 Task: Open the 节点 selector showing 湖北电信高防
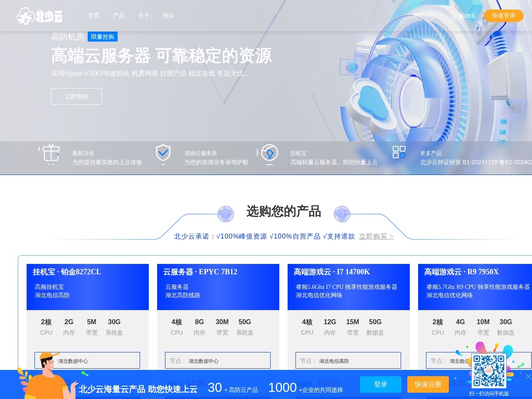click(x=348, y=360)
